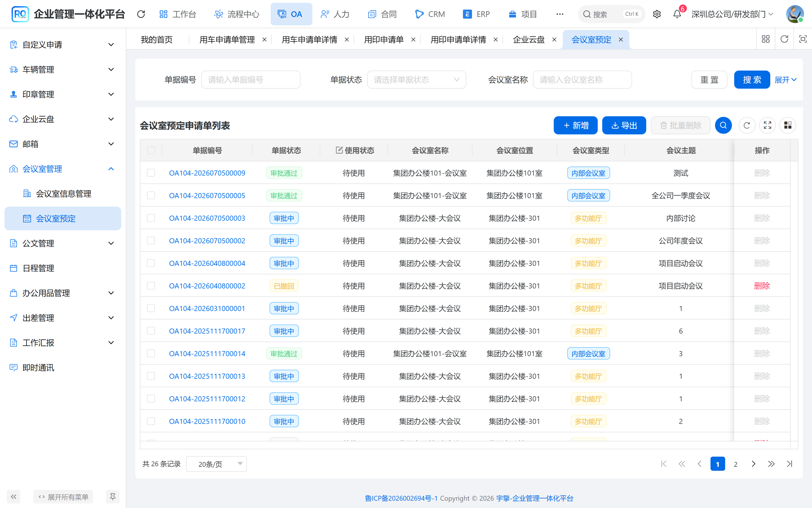Open notifications bell with badge 6
This screenshot has width=812, height=508.
point(677,14)
